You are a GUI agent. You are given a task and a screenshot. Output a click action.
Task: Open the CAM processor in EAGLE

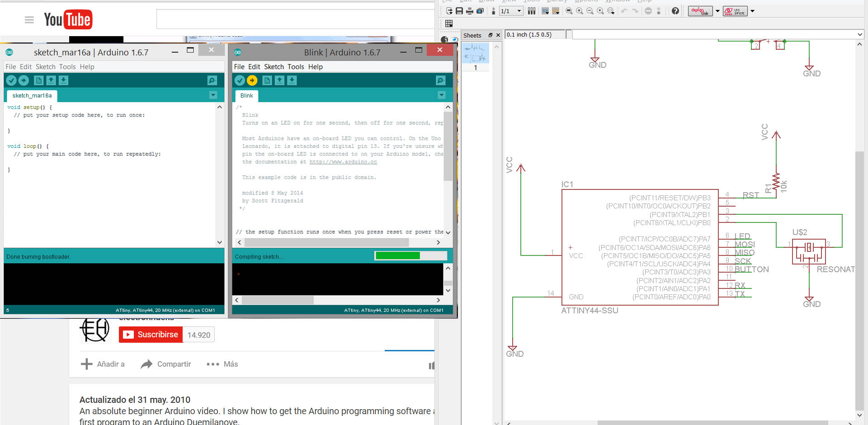pos(480,11)
